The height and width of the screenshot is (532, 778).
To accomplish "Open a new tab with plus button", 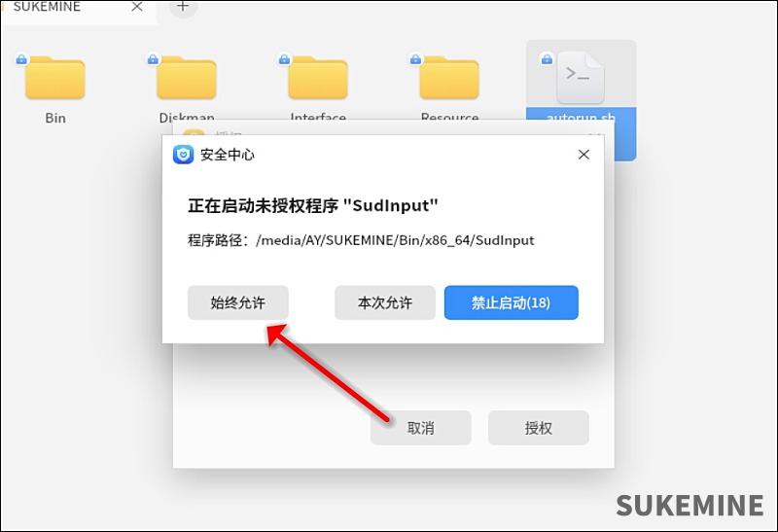I will 183,7.
